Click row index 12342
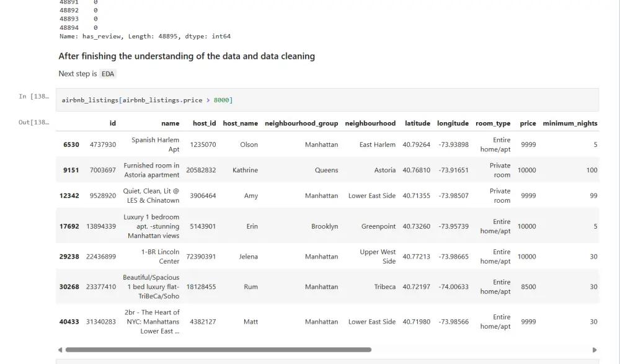 (69, 196)
